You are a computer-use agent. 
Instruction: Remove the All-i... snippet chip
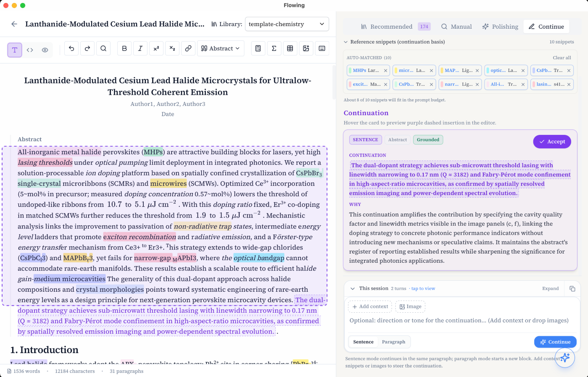523,85
